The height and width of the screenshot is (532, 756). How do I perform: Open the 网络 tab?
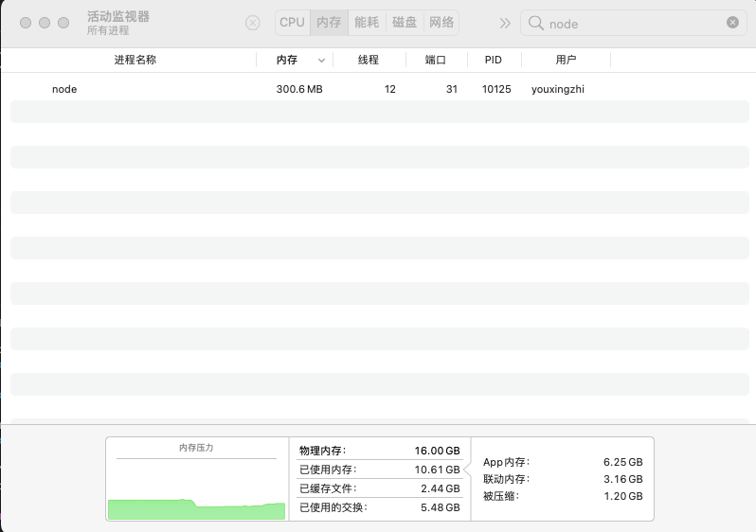(x=441, y=22)
